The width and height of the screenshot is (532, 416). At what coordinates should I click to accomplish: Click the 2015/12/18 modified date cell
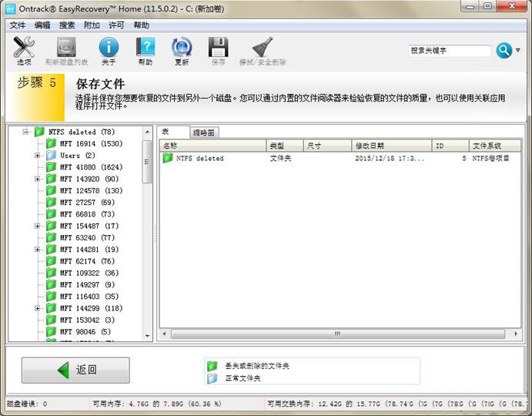click(x=390, y=158)
